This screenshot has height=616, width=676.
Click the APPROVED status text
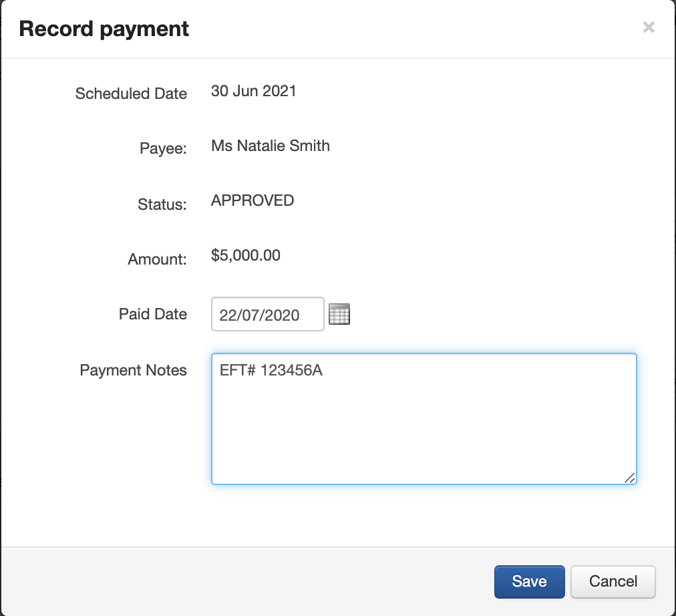[x=252, y=200]
